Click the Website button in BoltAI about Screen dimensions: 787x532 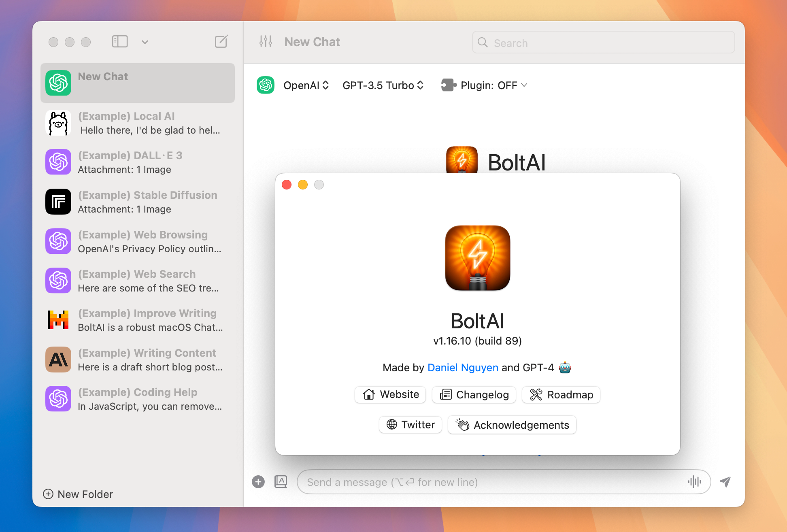[x=392, y=394]
